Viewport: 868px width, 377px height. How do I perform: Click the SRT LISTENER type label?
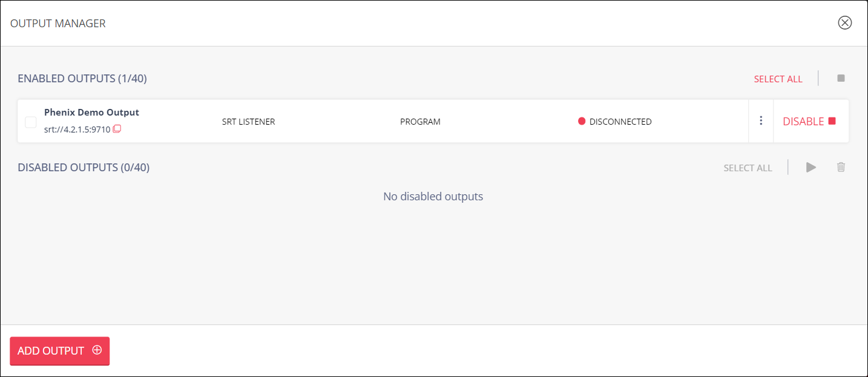(x=248, y=122)
